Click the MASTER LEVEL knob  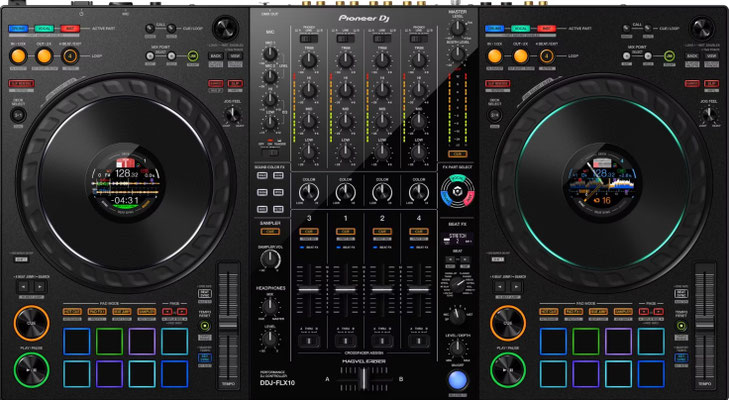457,28
